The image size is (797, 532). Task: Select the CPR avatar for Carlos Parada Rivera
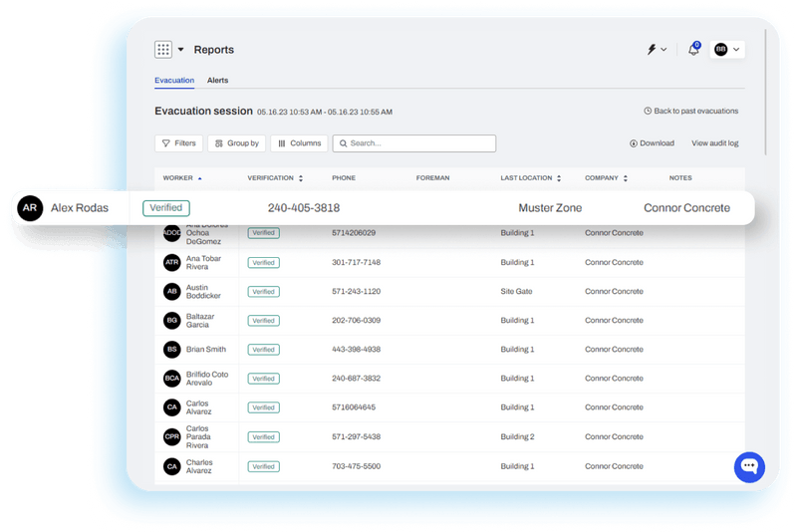tap(171, 436)
